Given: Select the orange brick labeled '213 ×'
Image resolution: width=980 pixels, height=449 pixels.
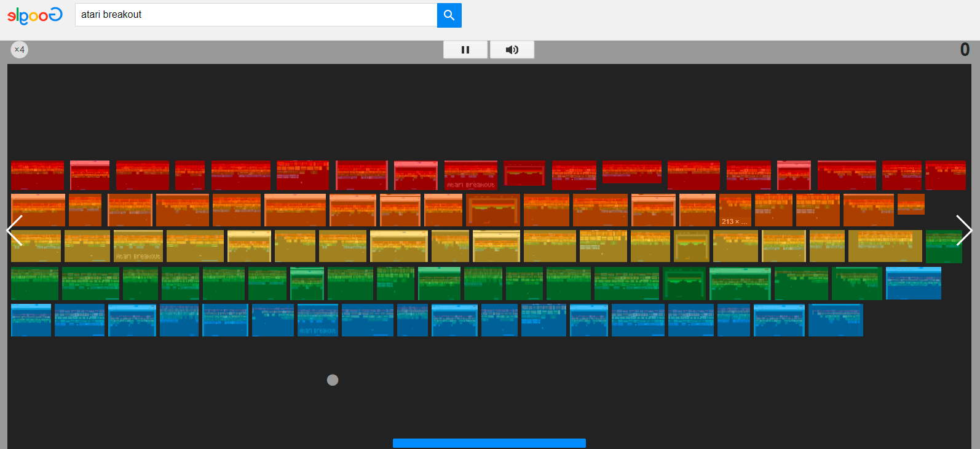Looking at the screenshot, I should [x=735, y=210].
